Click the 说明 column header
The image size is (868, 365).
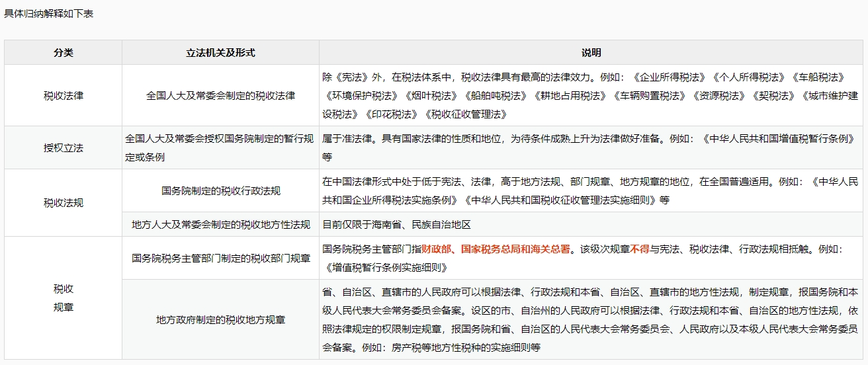coord(591,52)
